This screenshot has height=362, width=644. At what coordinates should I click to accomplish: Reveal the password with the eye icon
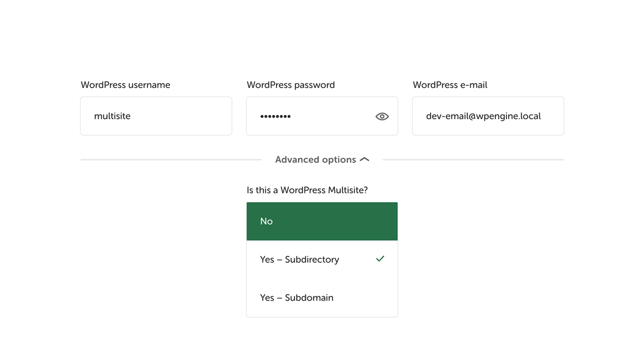coord(382,117)
